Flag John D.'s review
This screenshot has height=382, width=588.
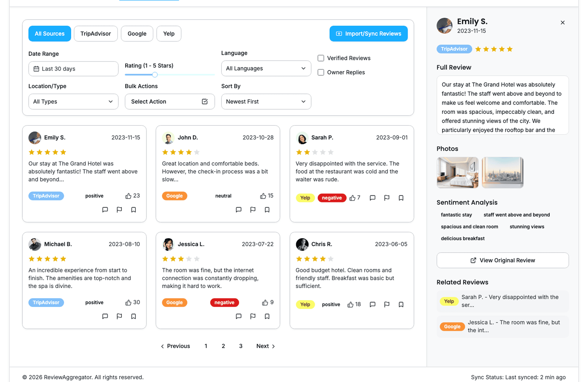[253, 210]
